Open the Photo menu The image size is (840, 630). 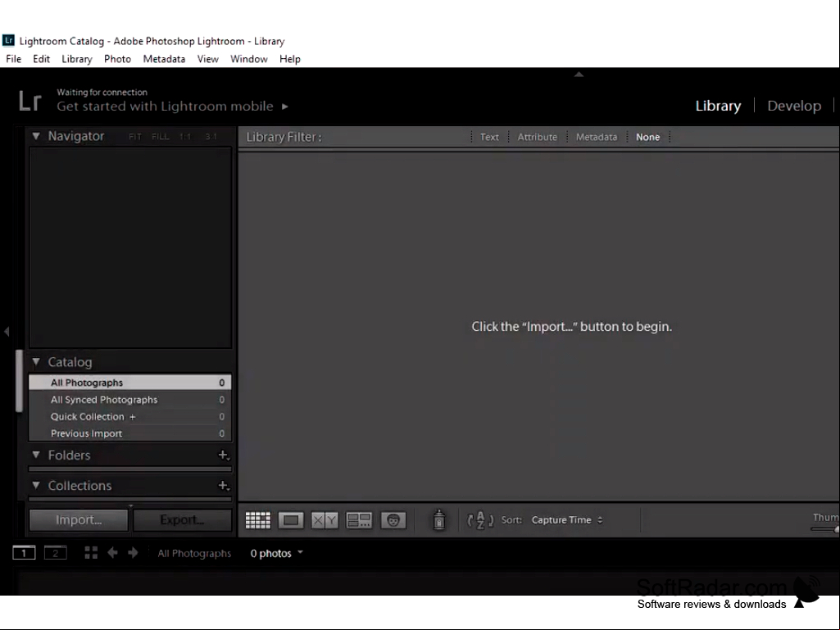coord(117,59)
